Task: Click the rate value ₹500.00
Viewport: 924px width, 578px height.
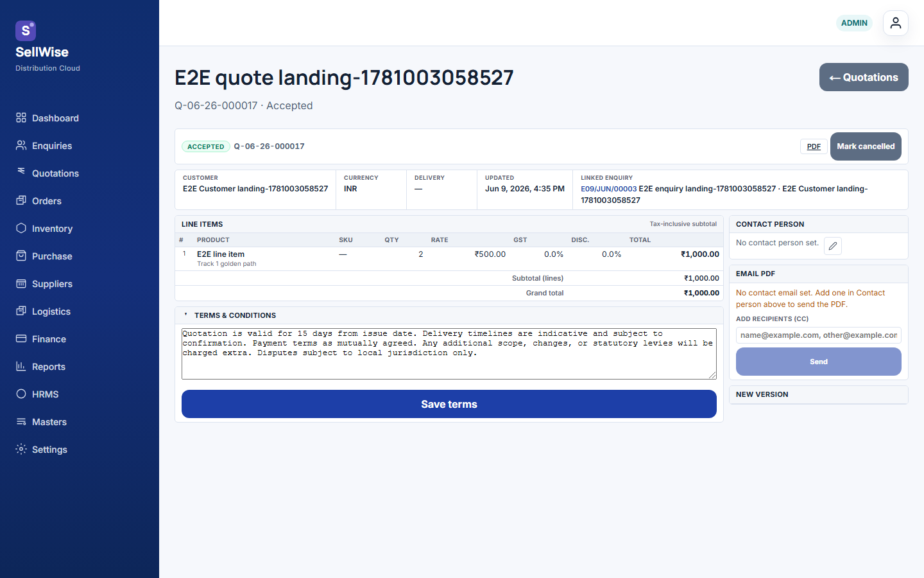Action: click(x=490, y=254)
